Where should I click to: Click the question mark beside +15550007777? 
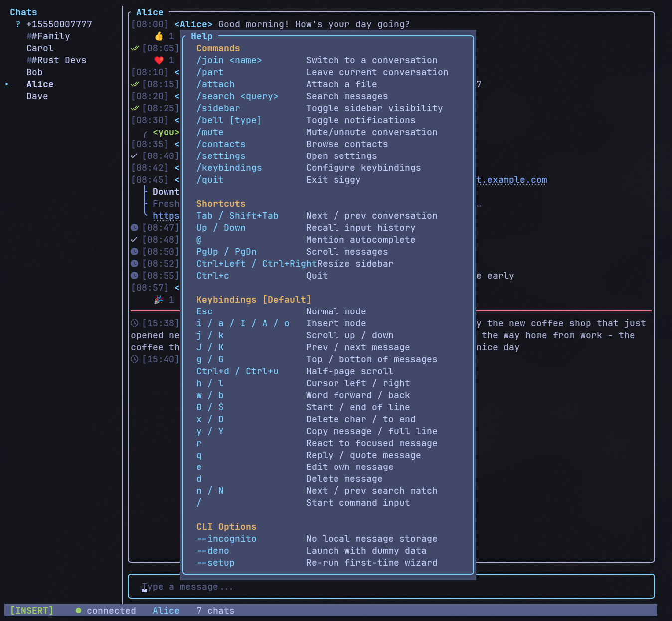pos(18,24)
